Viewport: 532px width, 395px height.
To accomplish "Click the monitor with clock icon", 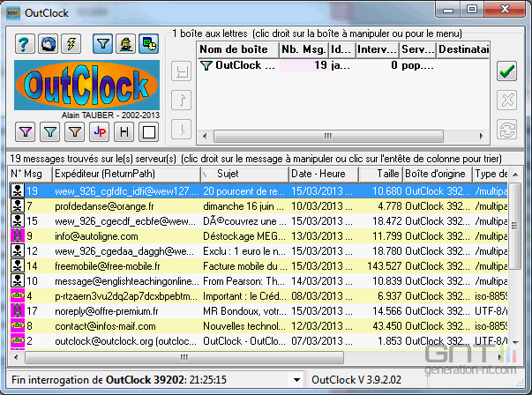I will [148, 44].
